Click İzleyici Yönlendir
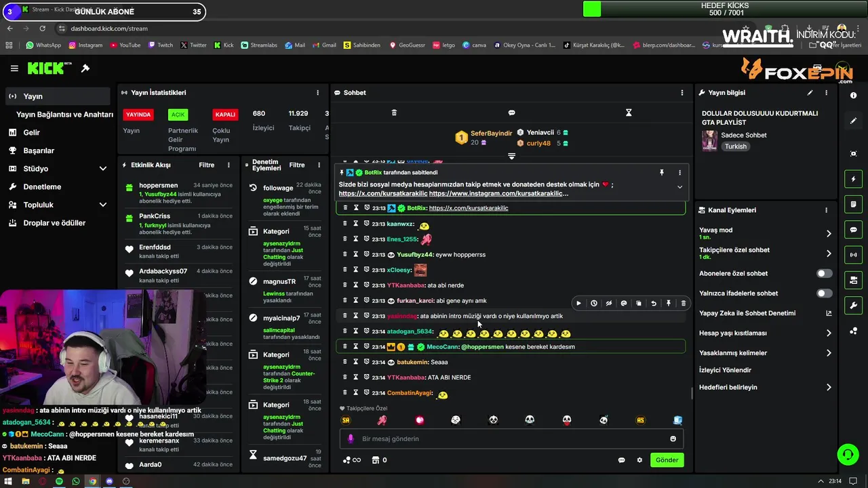 click(x=725, y=370)
